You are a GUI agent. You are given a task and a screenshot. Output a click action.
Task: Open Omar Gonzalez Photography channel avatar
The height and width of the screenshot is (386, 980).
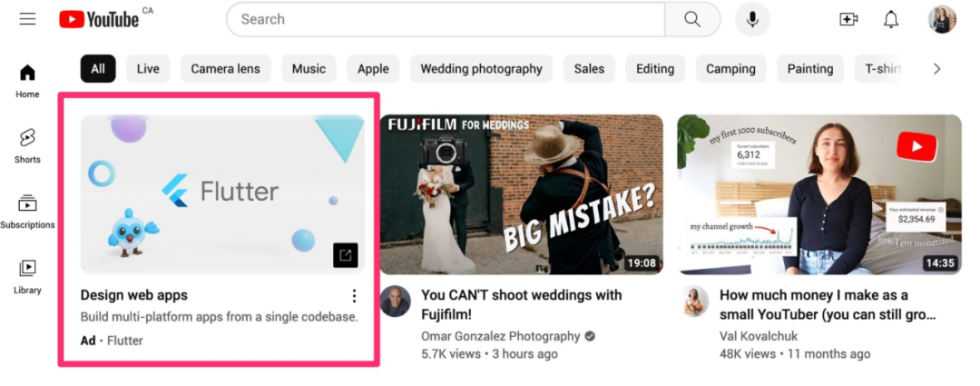pyautogui.click(x=395, y=301)
